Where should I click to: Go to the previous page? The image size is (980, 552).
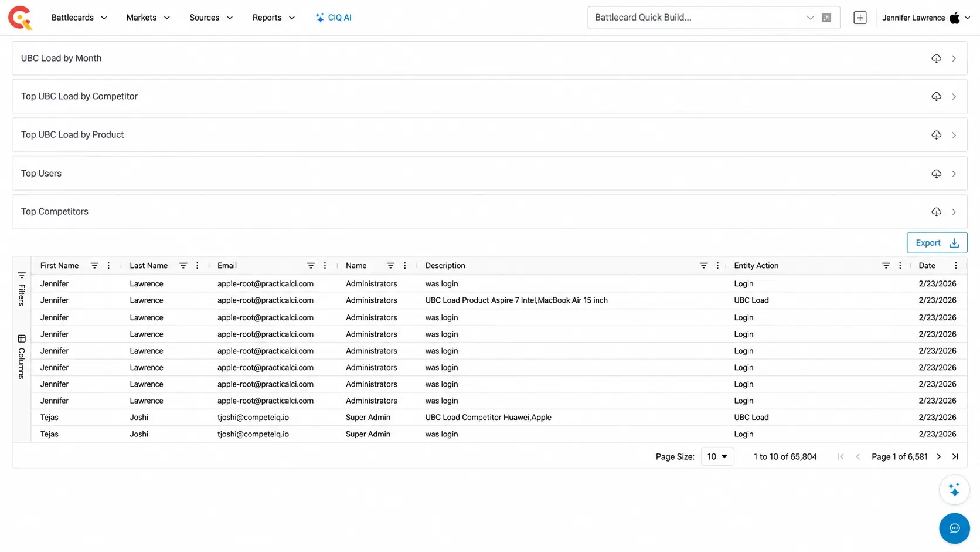point(858,457)
